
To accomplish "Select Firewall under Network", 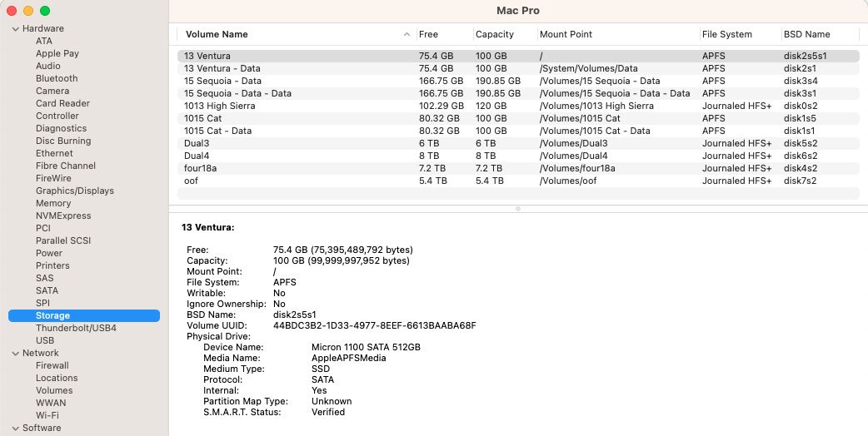I will 52,365.
